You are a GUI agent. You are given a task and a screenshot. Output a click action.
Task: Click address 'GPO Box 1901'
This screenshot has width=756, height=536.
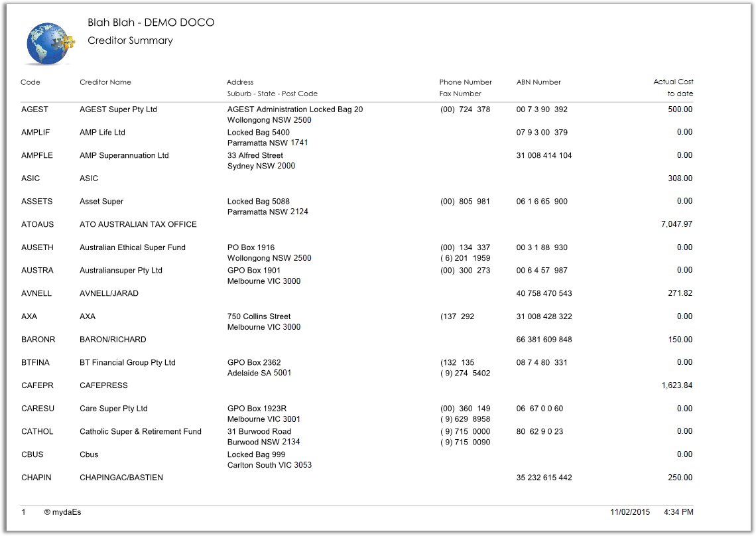(253, 270)
